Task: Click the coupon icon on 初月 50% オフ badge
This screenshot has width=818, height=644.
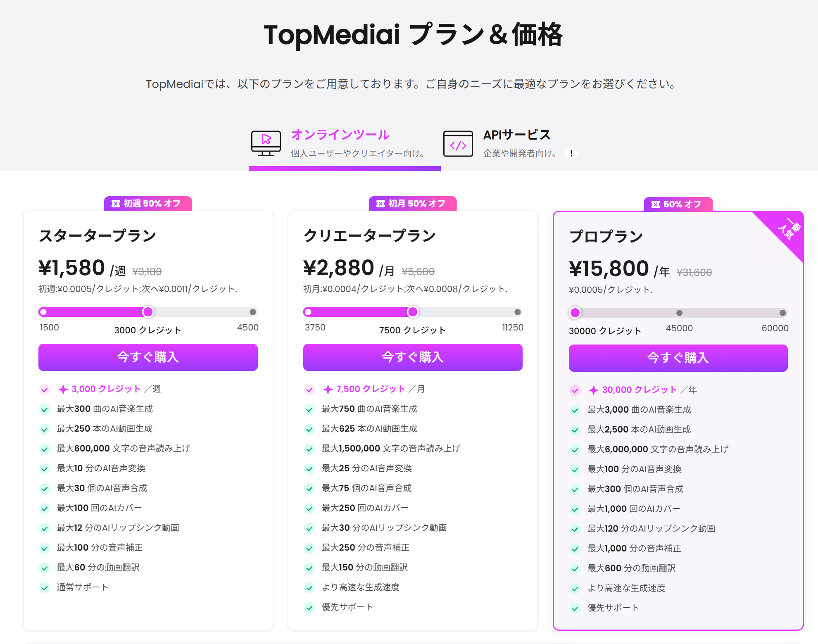Action: click(381, 203)
